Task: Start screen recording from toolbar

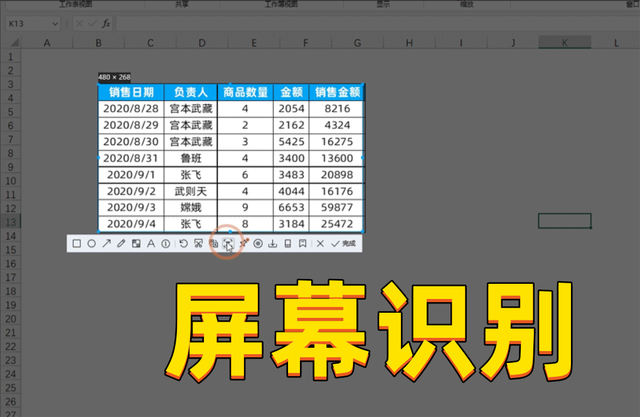Action: (258, 244)
